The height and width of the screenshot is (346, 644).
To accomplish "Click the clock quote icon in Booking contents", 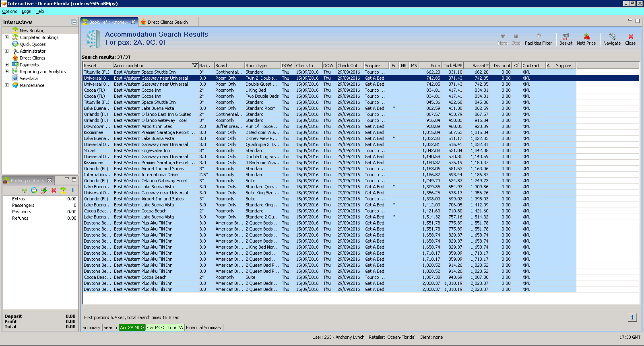I will pyautogui.click(x=34, y=190).
